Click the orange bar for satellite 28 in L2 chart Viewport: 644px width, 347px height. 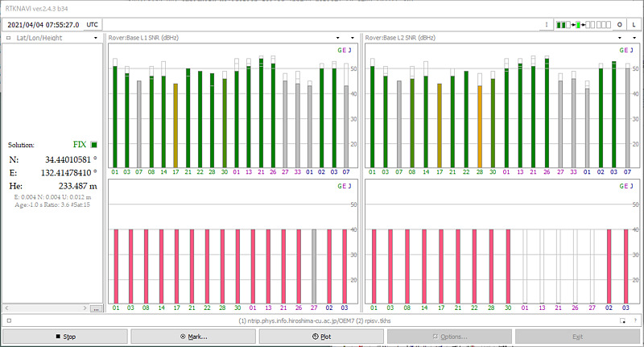(x=480, y=126)
